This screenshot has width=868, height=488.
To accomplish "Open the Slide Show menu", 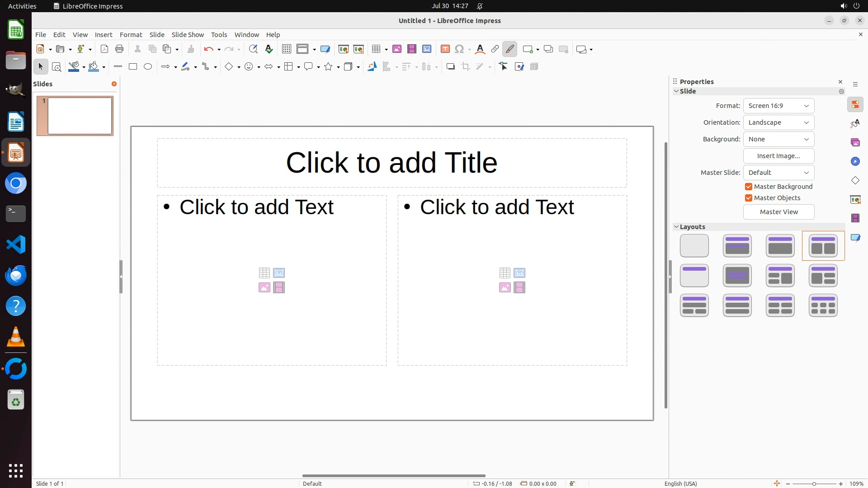I will pyautogui.click(x=188, y=35).
